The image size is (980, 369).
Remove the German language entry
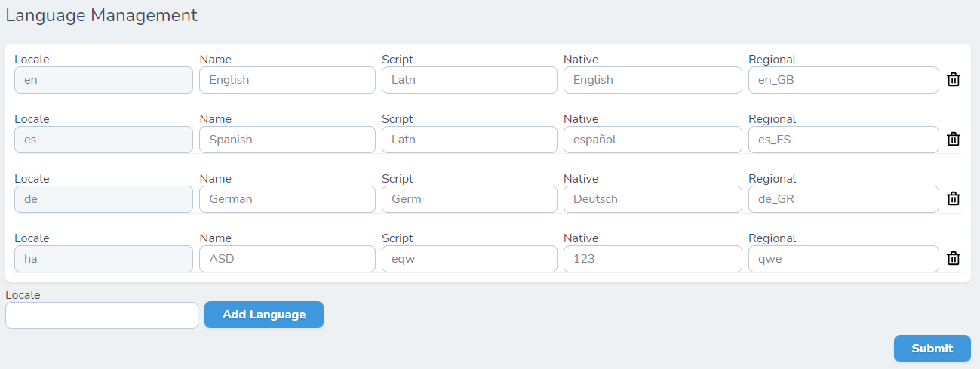click(x=954, y=198)
